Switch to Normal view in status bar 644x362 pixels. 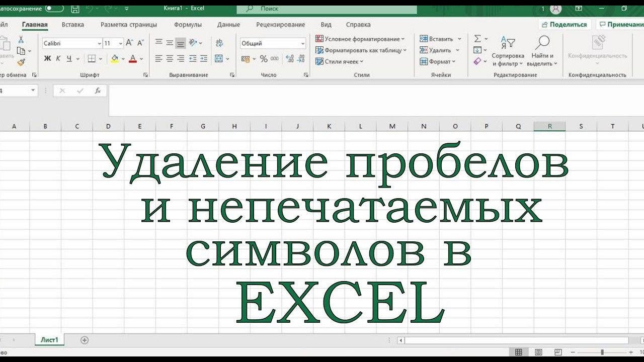point(519,352)
